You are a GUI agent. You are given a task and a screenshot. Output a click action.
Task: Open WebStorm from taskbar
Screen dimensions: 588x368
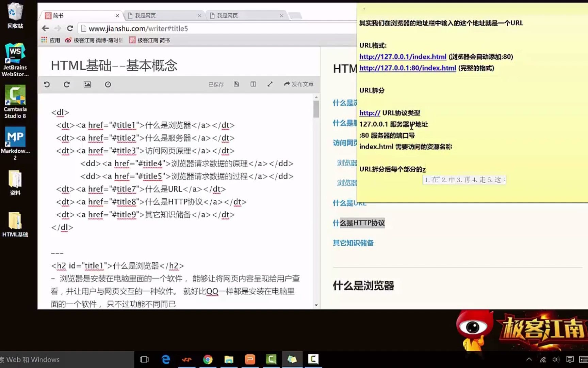pos(187,359)
